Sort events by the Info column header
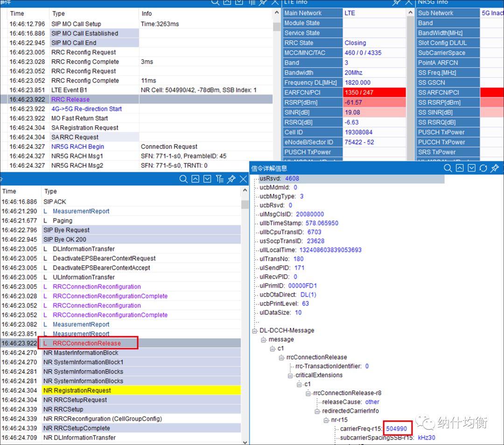 click(206, 14)
